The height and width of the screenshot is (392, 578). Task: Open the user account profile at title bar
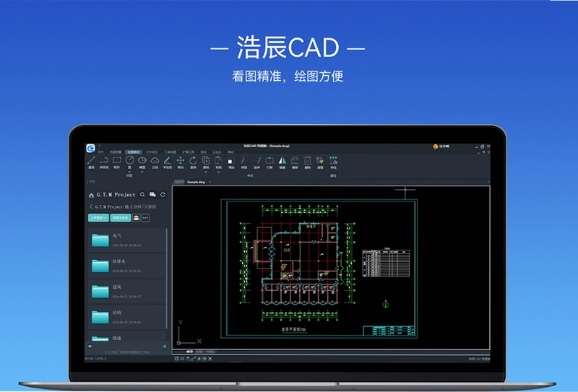441,147
